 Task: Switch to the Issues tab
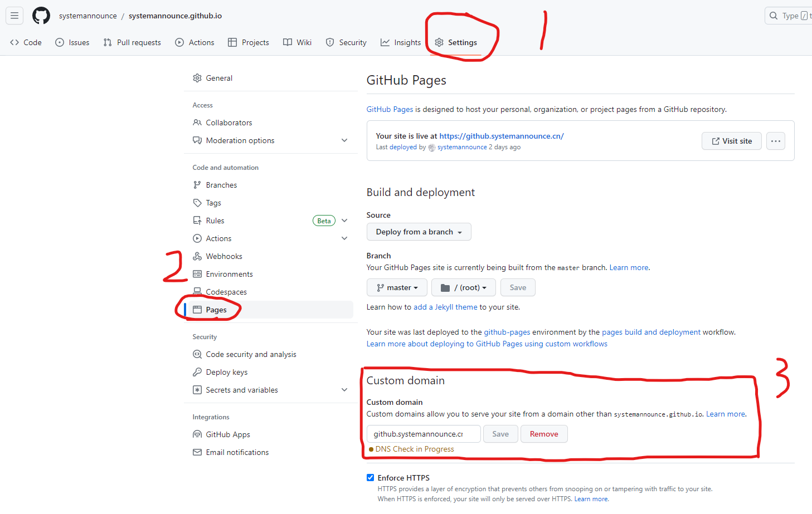72,42
